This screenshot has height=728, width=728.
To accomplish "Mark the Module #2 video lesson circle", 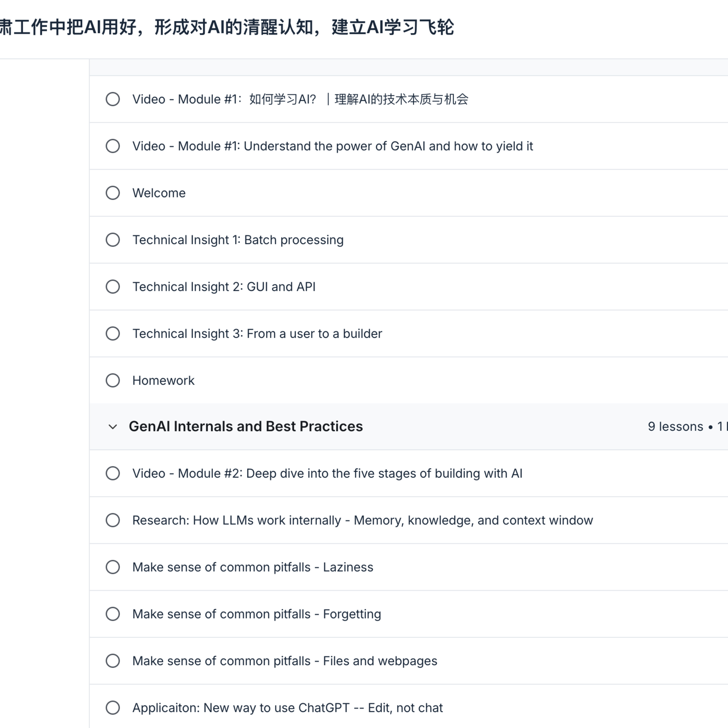I will [113, 473].
